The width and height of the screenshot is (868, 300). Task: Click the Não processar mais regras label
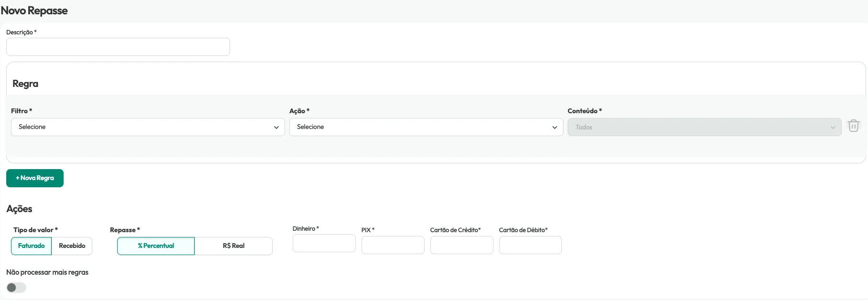coord(47,272)
